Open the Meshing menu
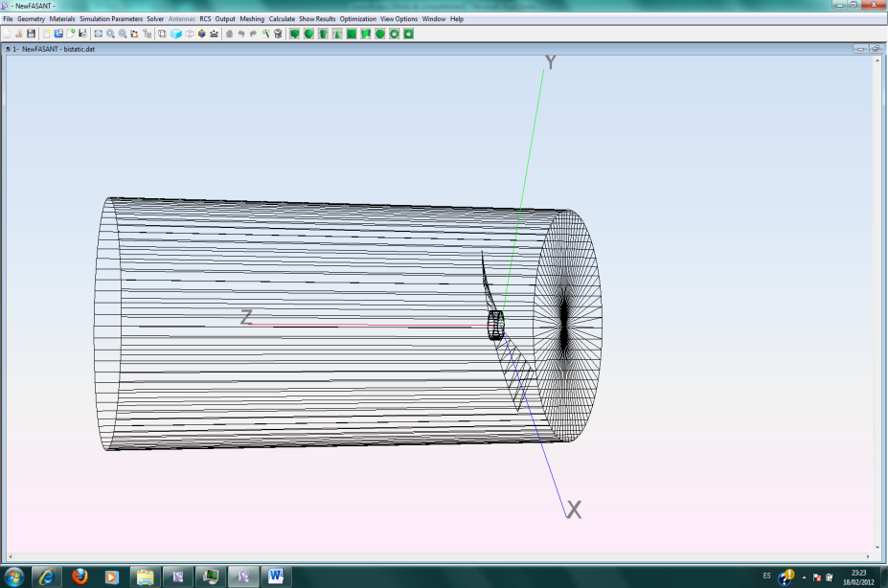Viewport: 888px width, 588px height. [252, 19]
